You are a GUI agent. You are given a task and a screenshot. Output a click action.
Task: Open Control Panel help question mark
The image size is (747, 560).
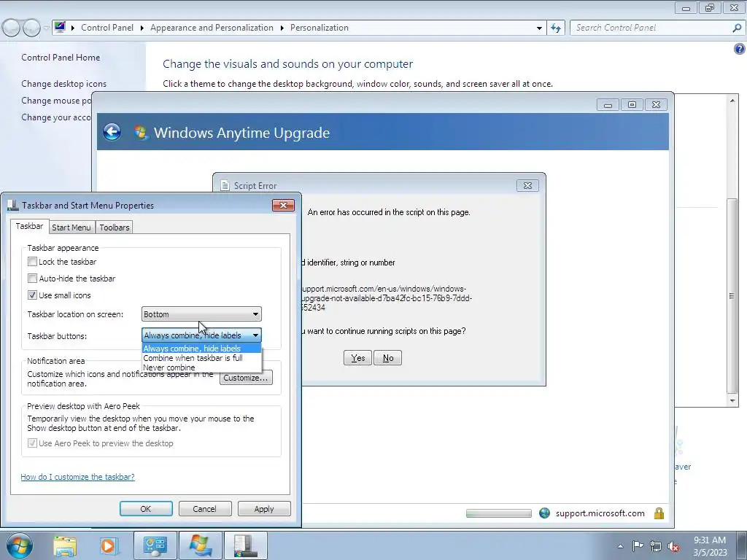(x=739, y=49)
